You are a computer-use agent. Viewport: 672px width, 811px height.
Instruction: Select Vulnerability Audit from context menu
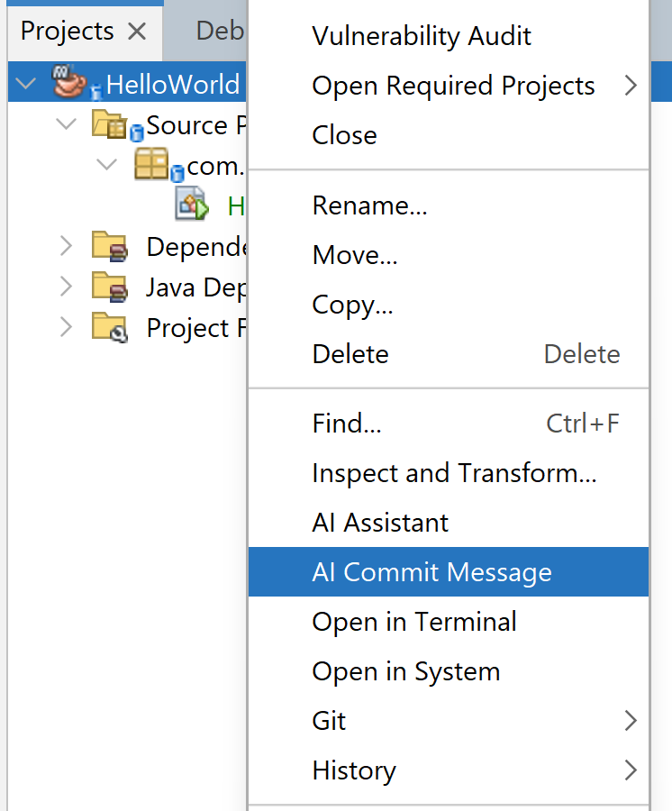click(422, 36)
